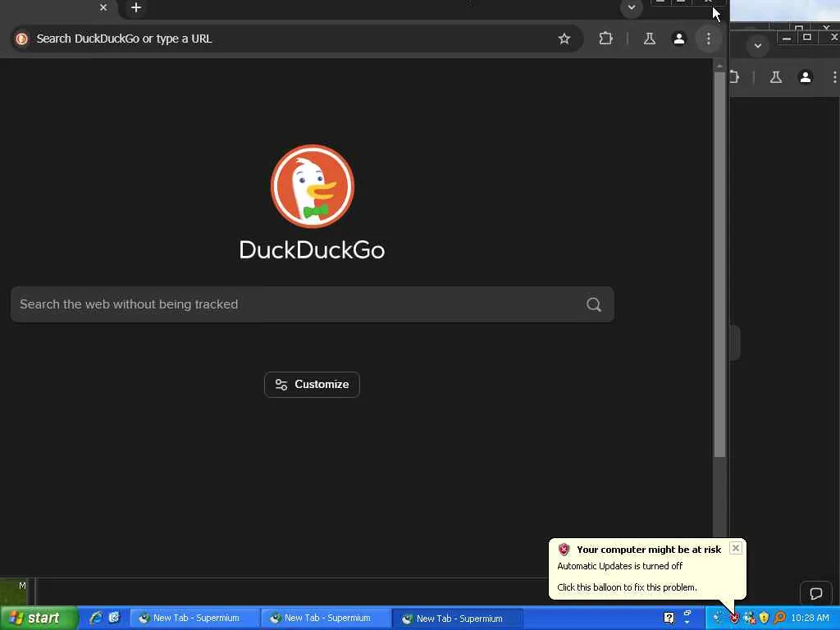The image size is (840, 630).
Task: Click the help question mark icon on taskbar
Action: coord(669,619)
